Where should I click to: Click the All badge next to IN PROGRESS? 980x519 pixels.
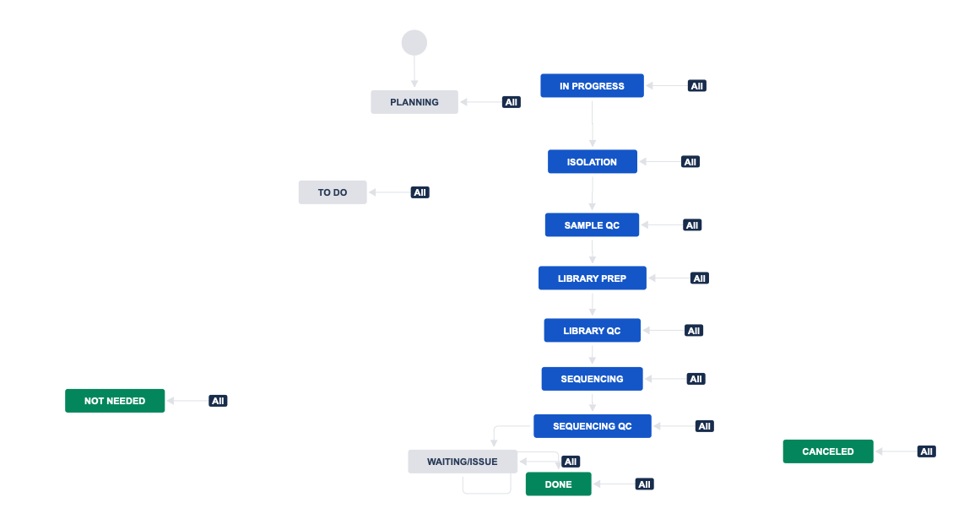click(x=697, y=86)
